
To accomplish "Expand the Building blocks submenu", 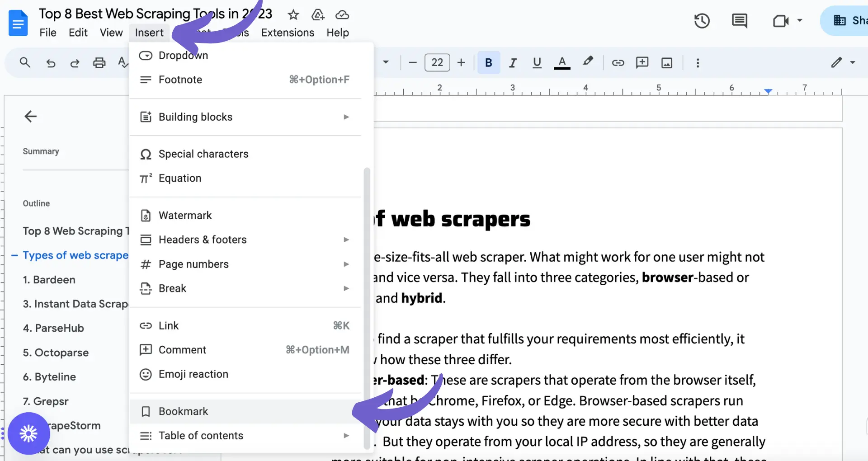I will pyautogui.click(x=246, y=117).
